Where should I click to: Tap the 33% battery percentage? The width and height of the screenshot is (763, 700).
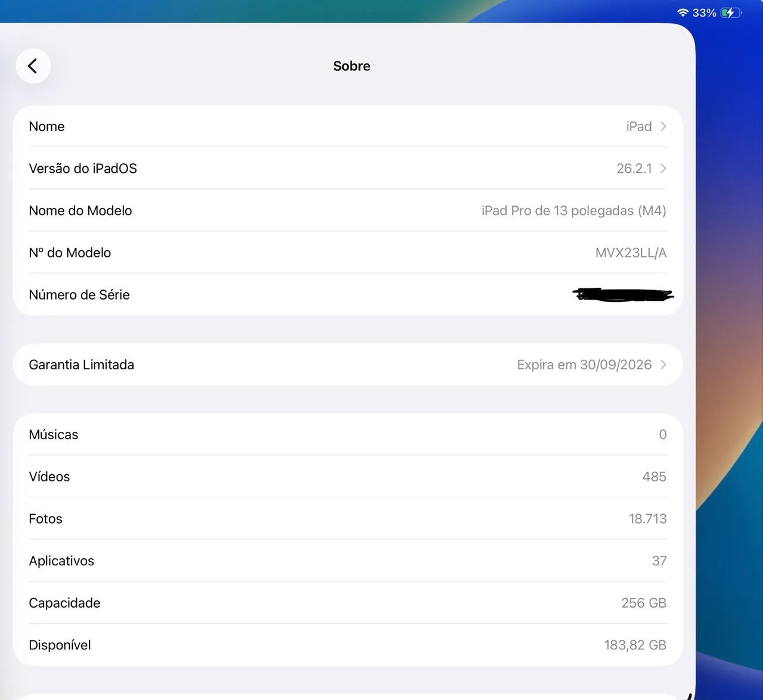(704, 13)
